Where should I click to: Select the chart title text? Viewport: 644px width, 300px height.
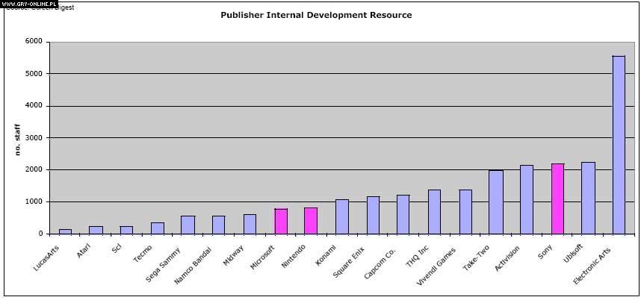coord(316,15)
